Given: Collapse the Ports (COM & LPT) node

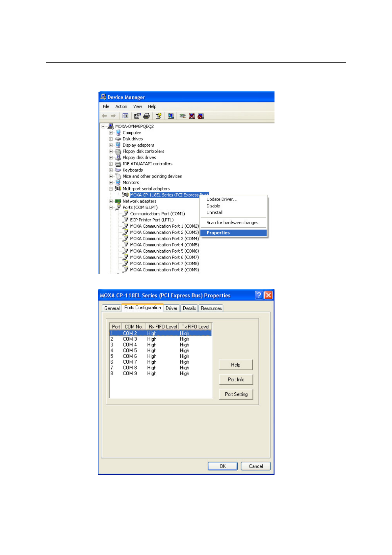Looking at the screenshot, I should [x=111, y=208].
